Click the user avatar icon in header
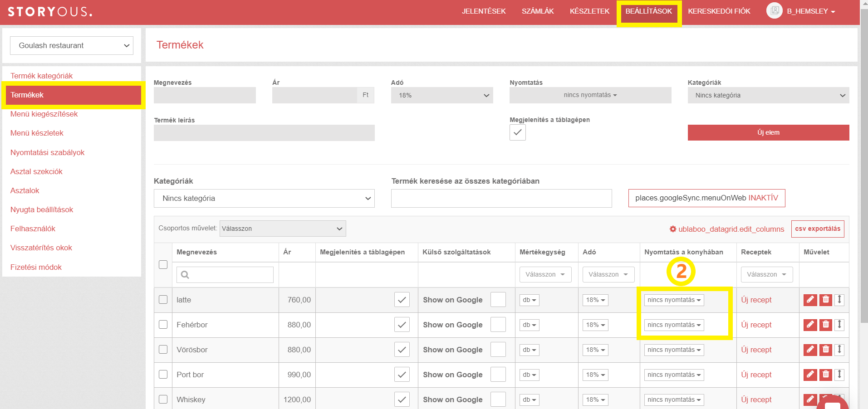This screenshot has width=868, height=409. [x=775, y=10]
